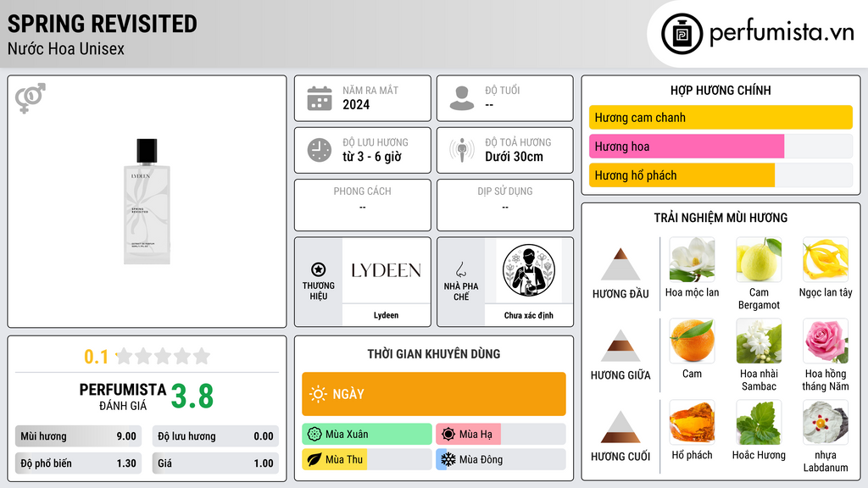
Task: Open the Cam orange note image
Action: click(x=692, y=341)
